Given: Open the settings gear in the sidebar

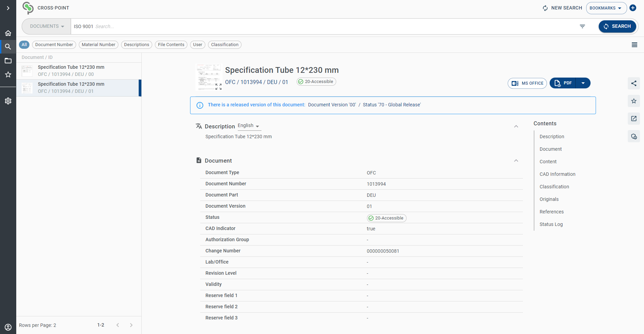Looking at the screenshot, I should [x=8, y=101].
